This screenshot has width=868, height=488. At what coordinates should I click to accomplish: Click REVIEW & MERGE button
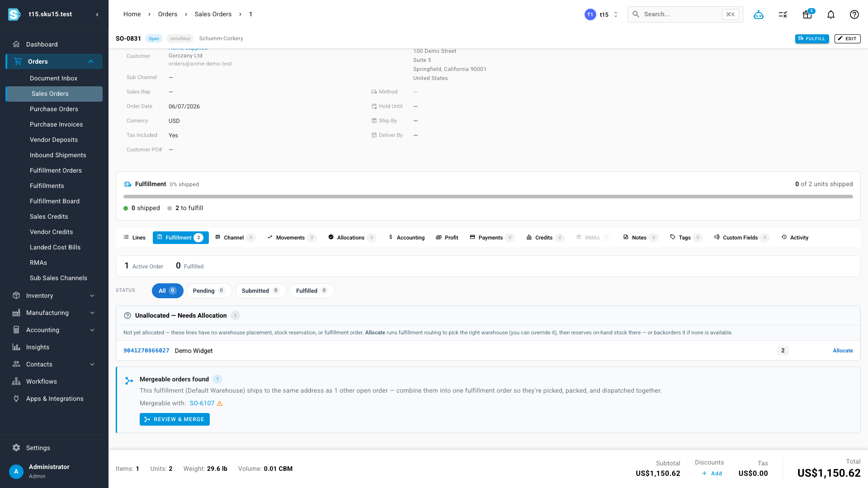pos(175,419)
